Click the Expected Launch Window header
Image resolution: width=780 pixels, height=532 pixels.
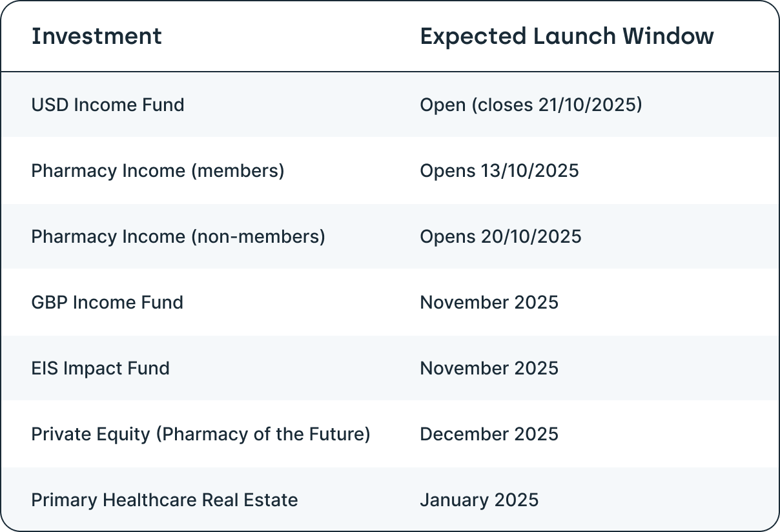(566, 36)
